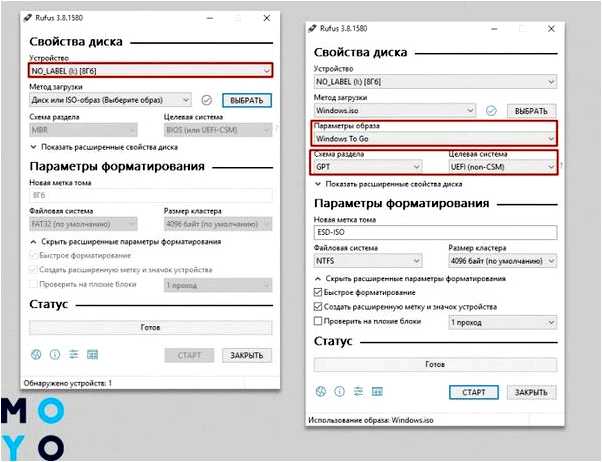Click ВЫБРАТЬ button in right window
This screenshot has width=602, height=462.
pyautogui.click(x=531, y=111)
